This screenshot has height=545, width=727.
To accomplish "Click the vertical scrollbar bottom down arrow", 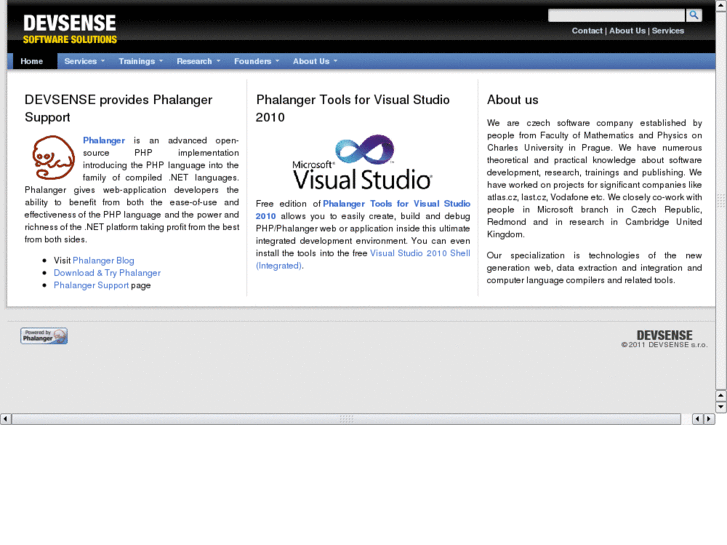I will [x=721, y=407].
